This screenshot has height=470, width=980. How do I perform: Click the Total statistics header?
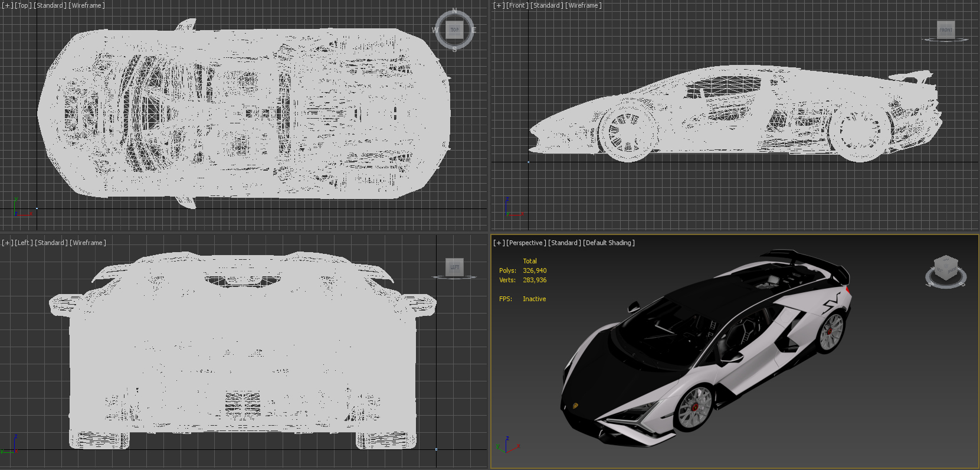tap(530, 261)
